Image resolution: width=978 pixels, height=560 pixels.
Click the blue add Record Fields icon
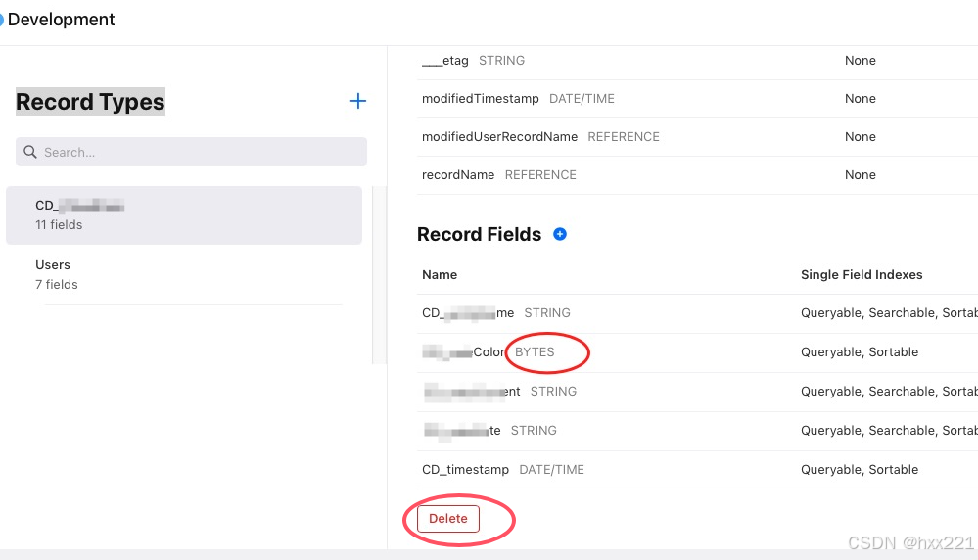click(560, 234)
